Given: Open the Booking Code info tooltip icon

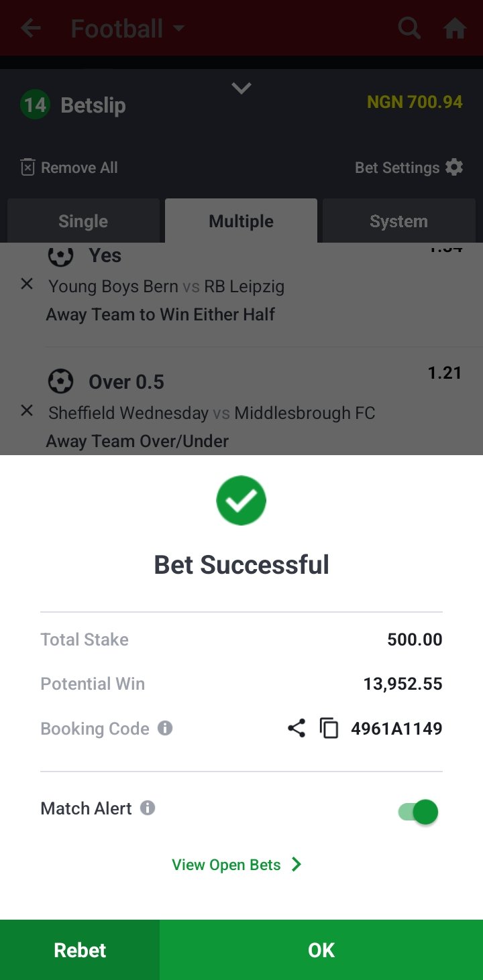Looking at the screenshot, I should coord(165,728).
